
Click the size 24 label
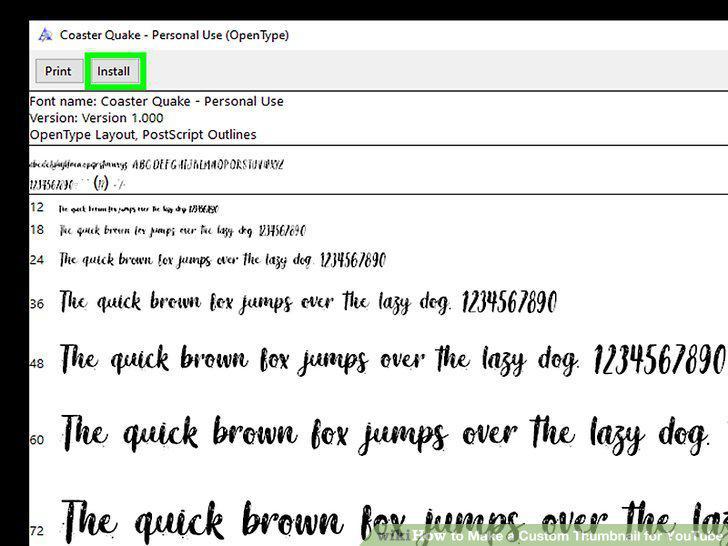pos(37,260)
